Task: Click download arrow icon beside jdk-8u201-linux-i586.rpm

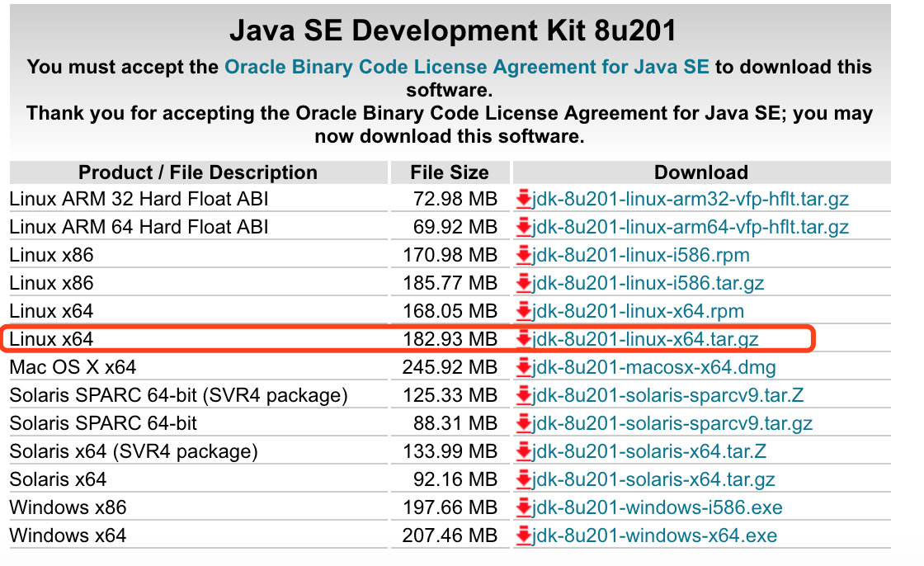Action: [523, 255]
